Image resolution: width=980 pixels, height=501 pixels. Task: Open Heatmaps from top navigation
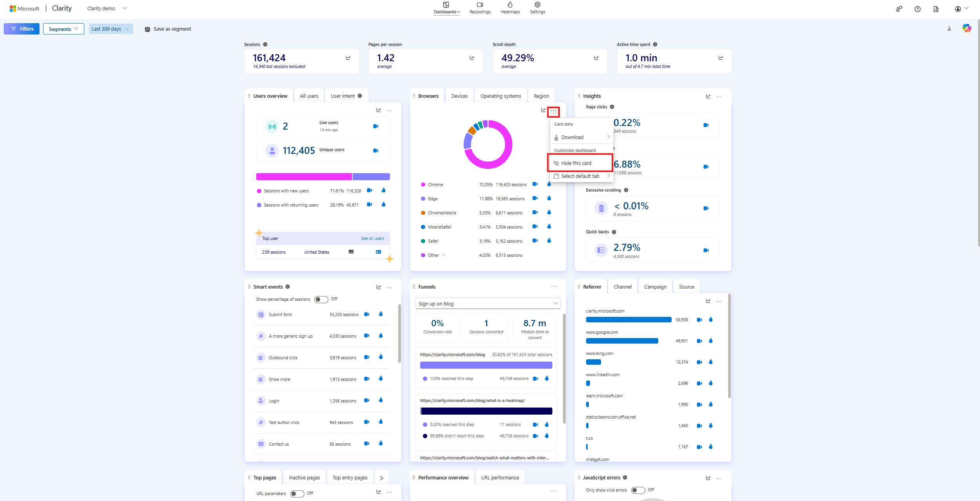(510, 8)
